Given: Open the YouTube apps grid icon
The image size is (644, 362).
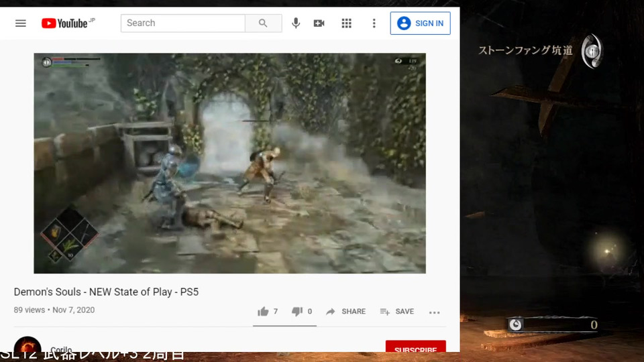Looking at the screenshot, I should (347, 23).
